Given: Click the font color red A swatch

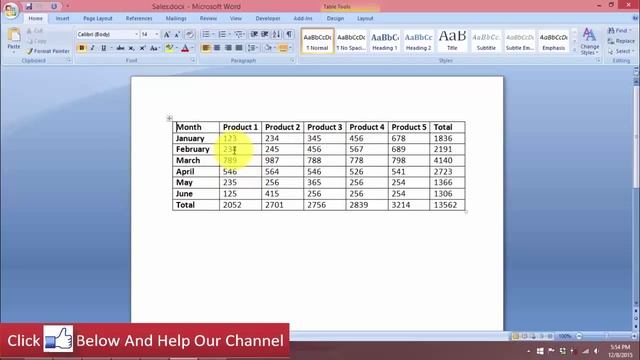Looking at the screenshot, I should tap(185, 48).
